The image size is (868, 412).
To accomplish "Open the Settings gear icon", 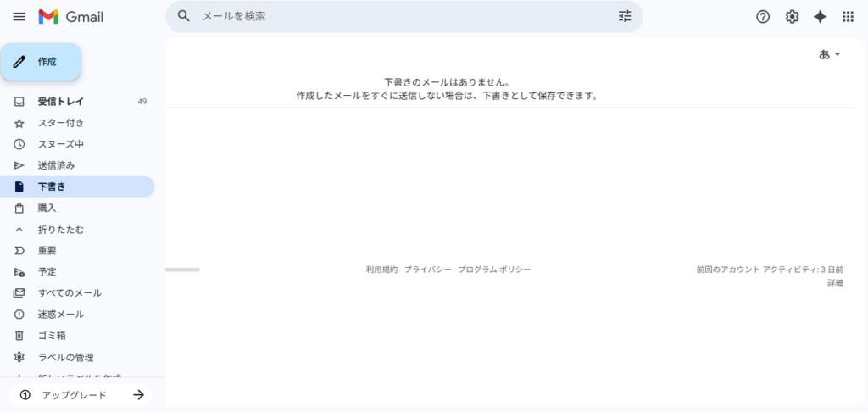I will coord(792,17).
